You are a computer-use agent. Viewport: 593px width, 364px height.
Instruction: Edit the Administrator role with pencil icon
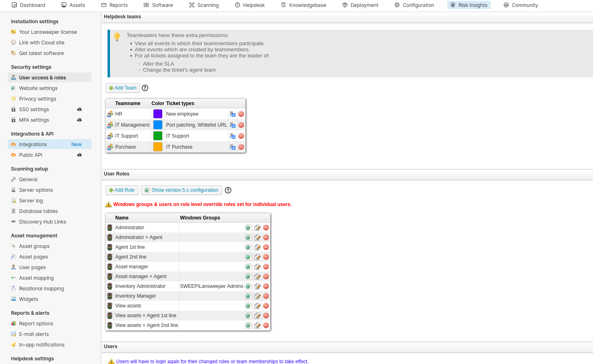pyautogui.click(x=257, y=228)
